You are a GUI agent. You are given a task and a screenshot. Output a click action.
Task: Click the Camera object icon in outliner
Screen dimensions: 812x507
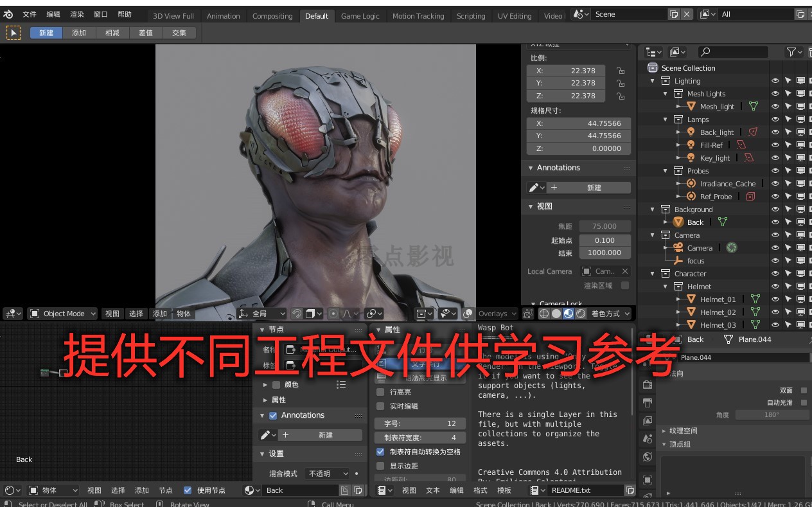[678, 248]
